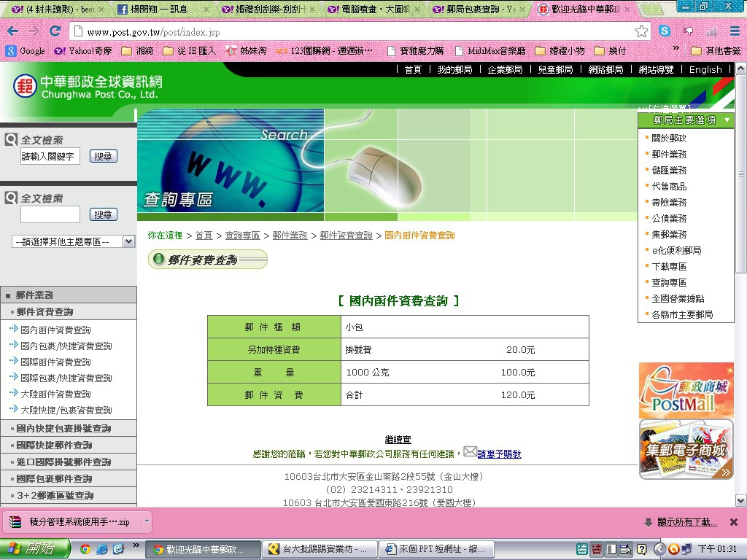Open the 湘綺 bookmarks folder
Screen dimensions: 747x560
pyautogui.click(x=138, y=50)
